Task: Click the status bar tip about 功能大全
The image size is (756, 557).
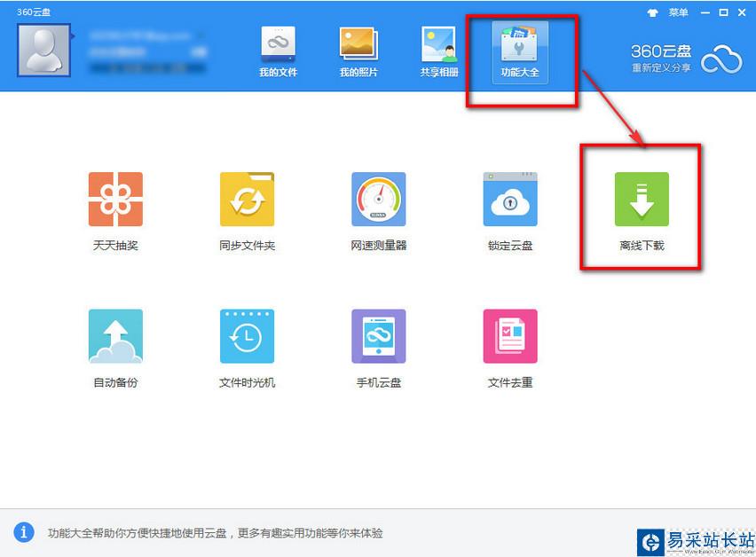Action: (215, 533)
